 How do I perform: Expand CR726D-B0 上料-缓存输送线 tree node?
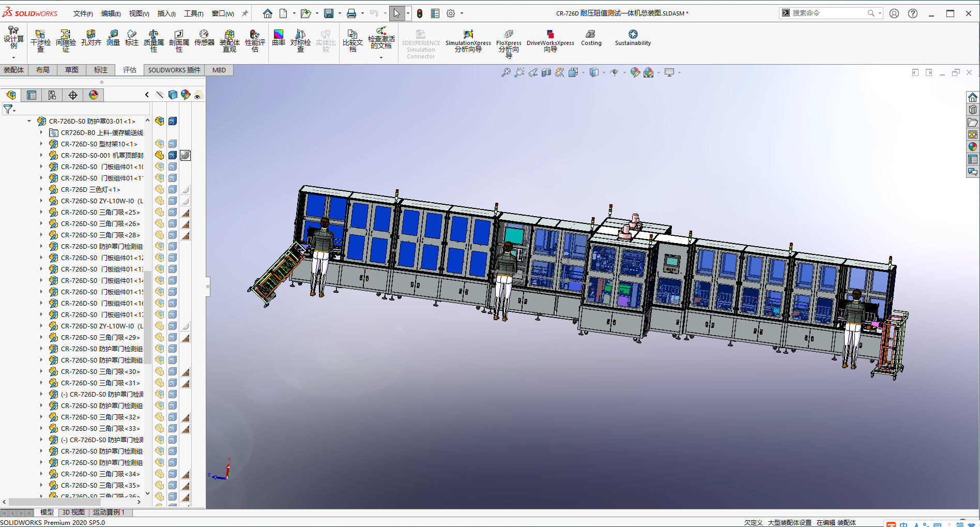pos(41,132)
